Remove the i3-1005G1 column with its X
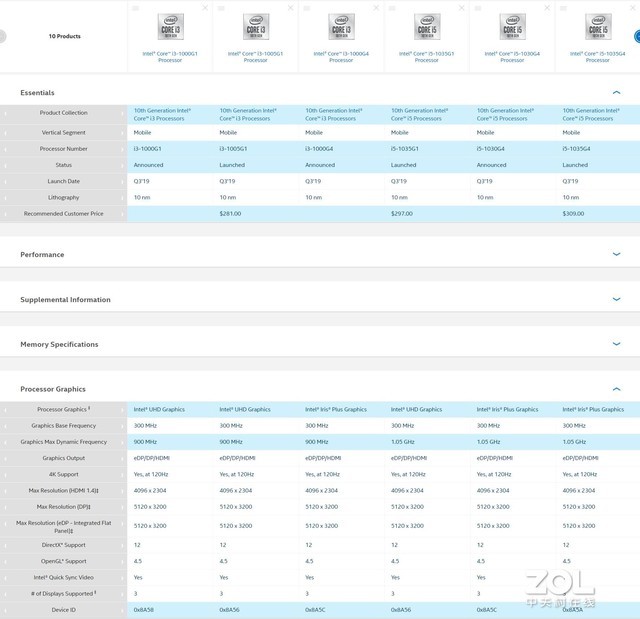Viewport: 640px width, 619px height. pyautogui.click(x=291, y=8)
